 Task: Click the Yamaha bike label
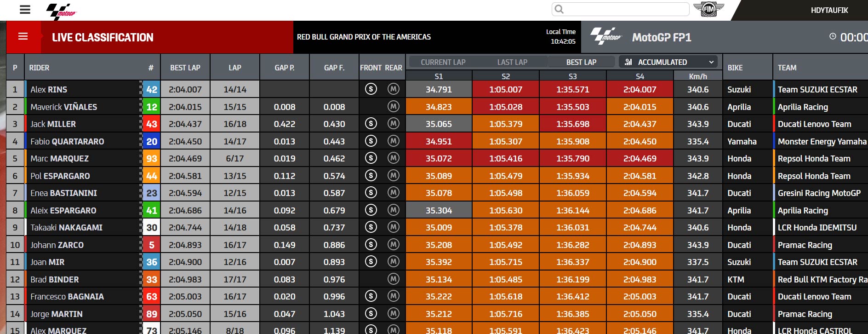pos(742,142)
